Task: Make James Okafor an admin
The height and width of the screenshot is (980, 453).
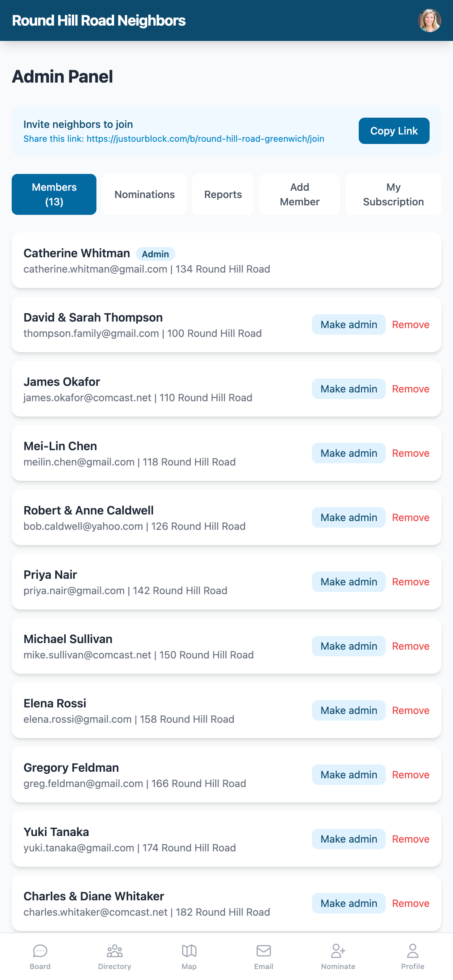Action: click(x=349, y=389)
